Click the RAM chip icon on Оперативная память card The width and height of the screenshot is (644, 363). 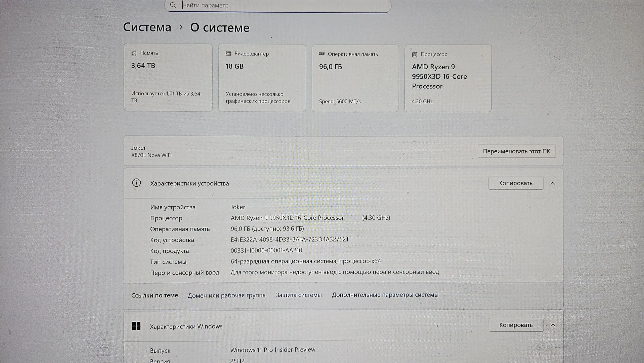coord(322,54)
